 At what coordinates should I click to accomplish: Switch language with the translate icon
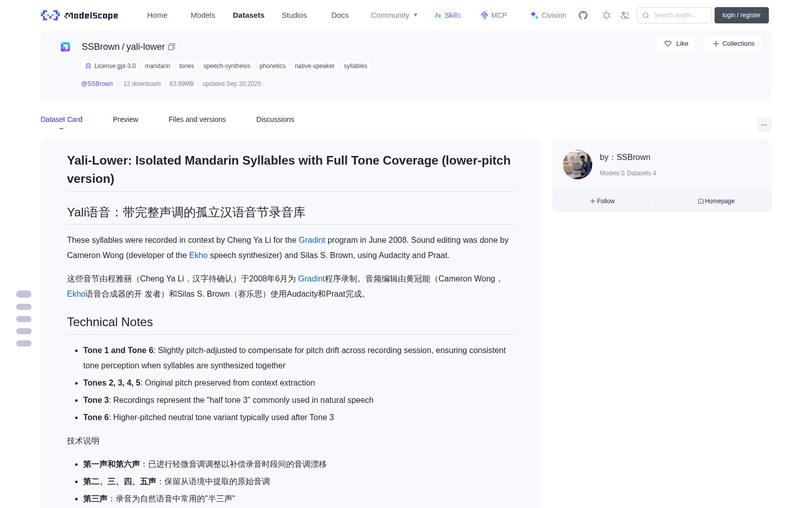[625, 15]
